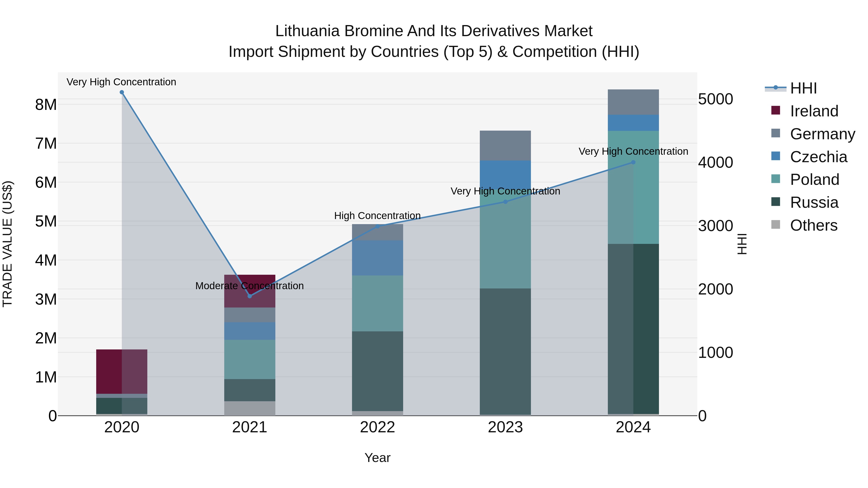Click the '3000' right axis tick
Viewport: 868px width, 488px height.
click(x=716, y=226)
